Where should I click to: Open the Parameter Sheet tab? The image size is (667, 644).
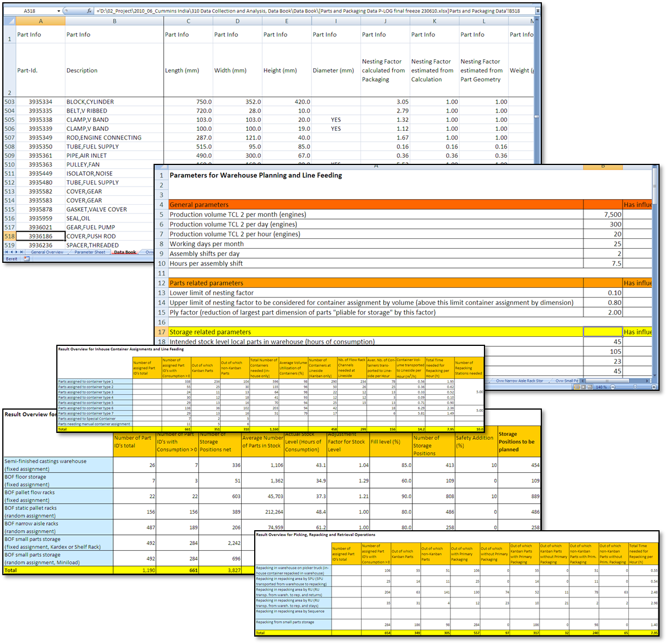click(90, 252)
